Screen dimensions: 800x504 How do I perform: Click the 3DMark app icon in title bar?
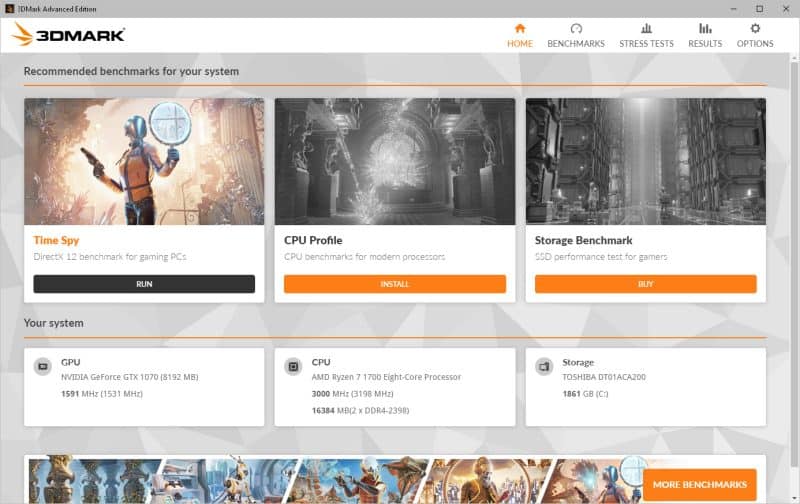(9, 9)
